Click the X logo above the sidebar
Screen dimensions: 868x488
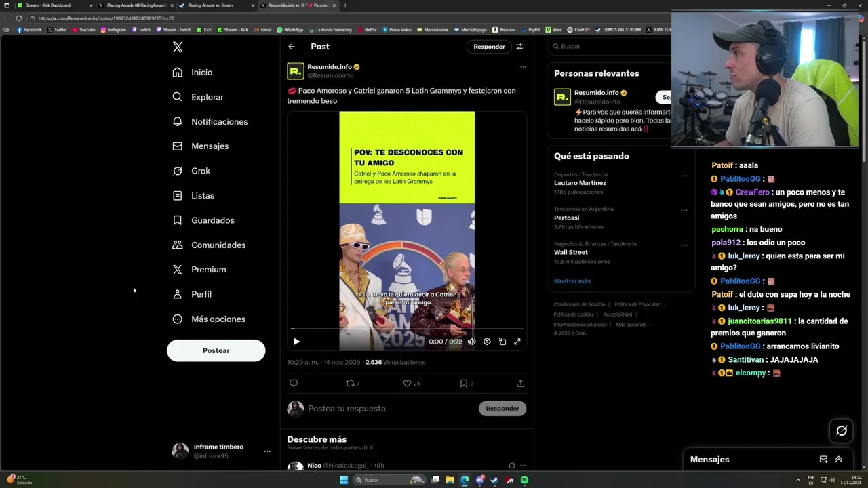coord(178,47)
